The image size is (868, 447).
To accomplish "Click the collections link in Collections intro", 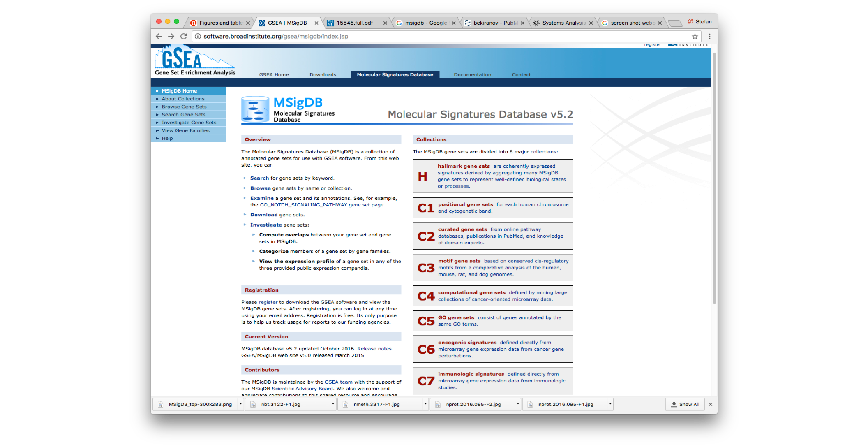I will click(x=543, y=152).
